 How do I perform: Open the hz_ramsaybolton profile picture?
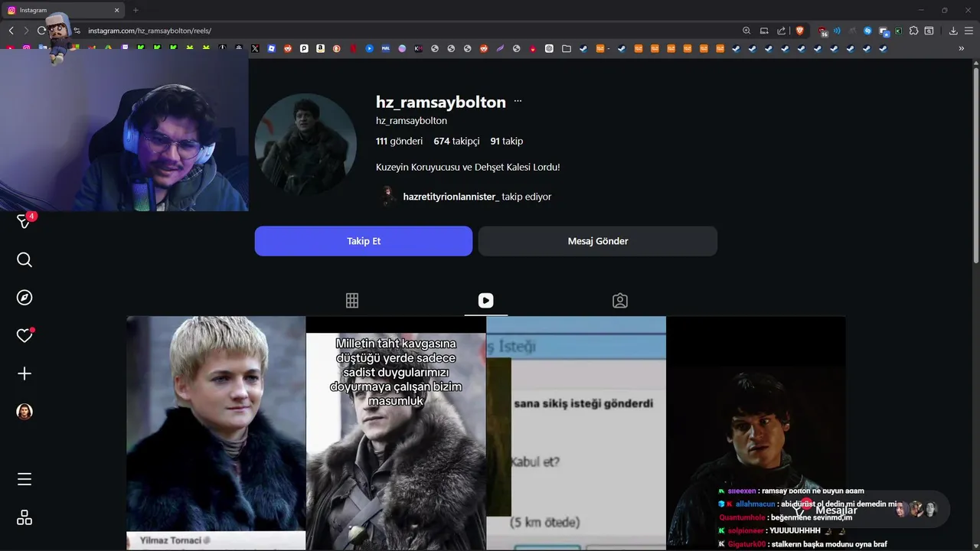point(305,145)
